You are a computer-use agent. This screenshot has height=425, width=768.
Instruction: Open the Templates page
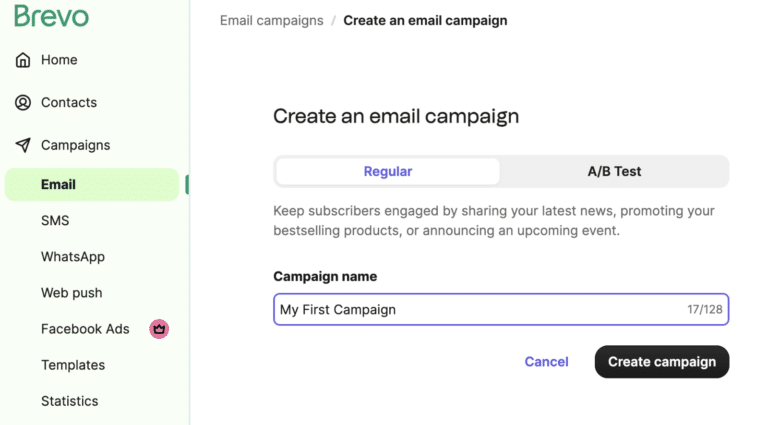point(73,365)
